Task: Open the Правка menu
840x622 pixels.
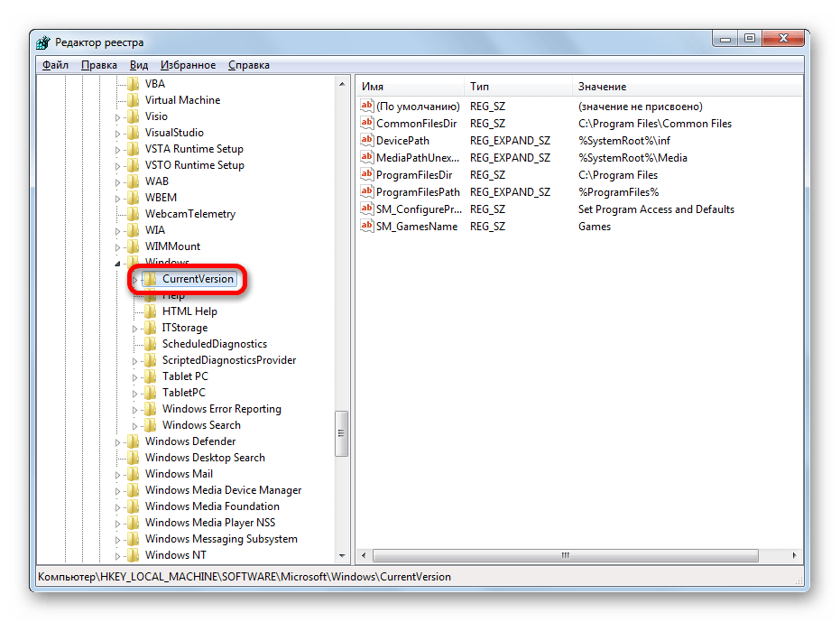Action: 98,65
